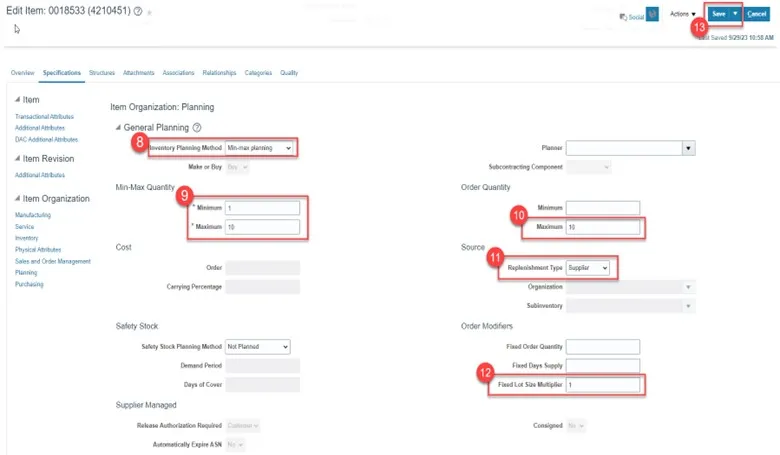Click the Demand Period field
Screen dimensions: 780x455
click(262, 365)
